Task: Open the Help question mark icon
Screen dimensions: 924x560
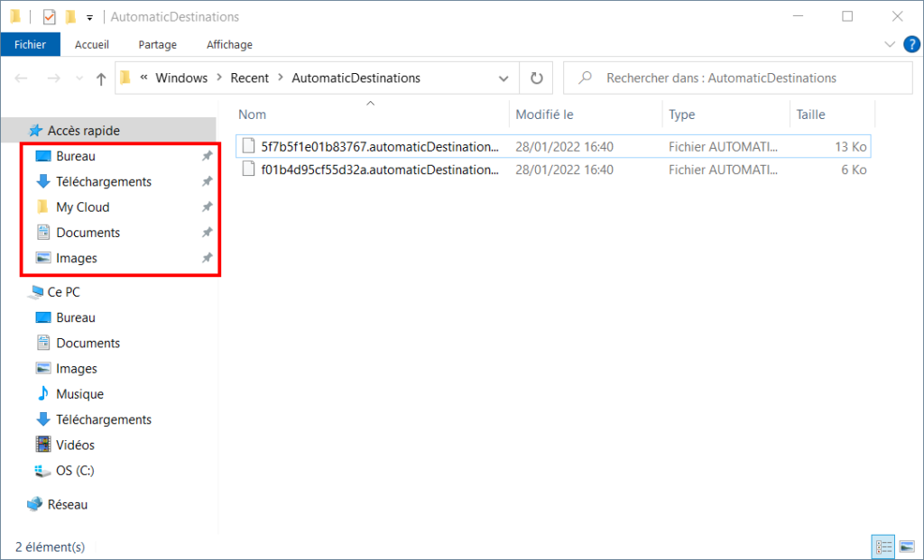Action: coord(911,44)
